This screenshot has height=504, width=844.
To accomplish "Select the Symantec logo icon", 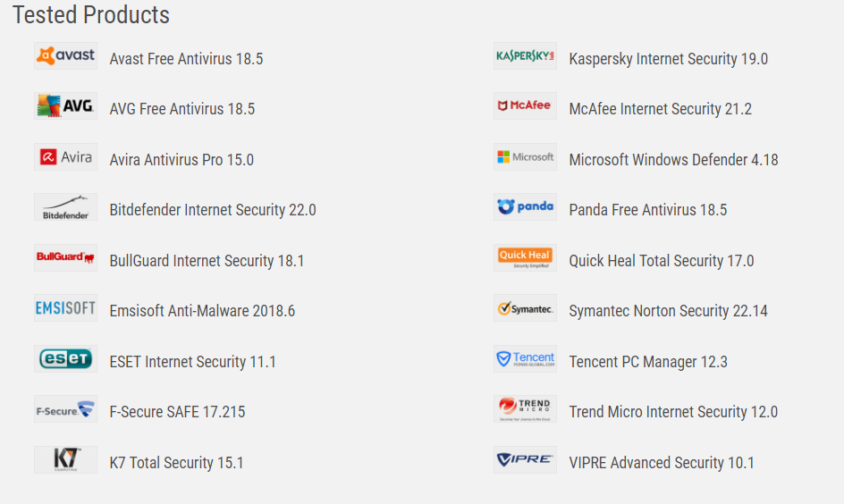I will [525, 309].
